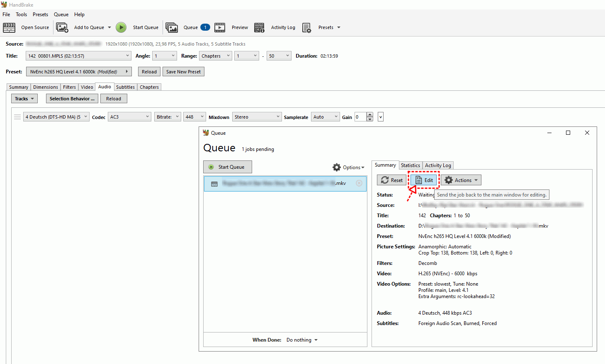Click the Queue stack icon in toolbar

(172, 27)
